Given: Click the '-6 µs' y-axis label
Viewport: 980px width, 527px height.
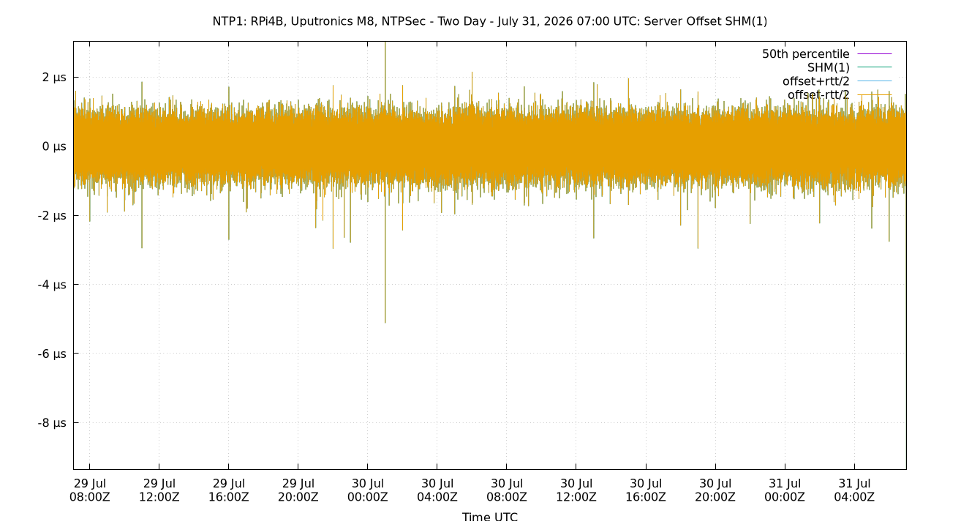Looking at the screenshot, I should point(52,354).
